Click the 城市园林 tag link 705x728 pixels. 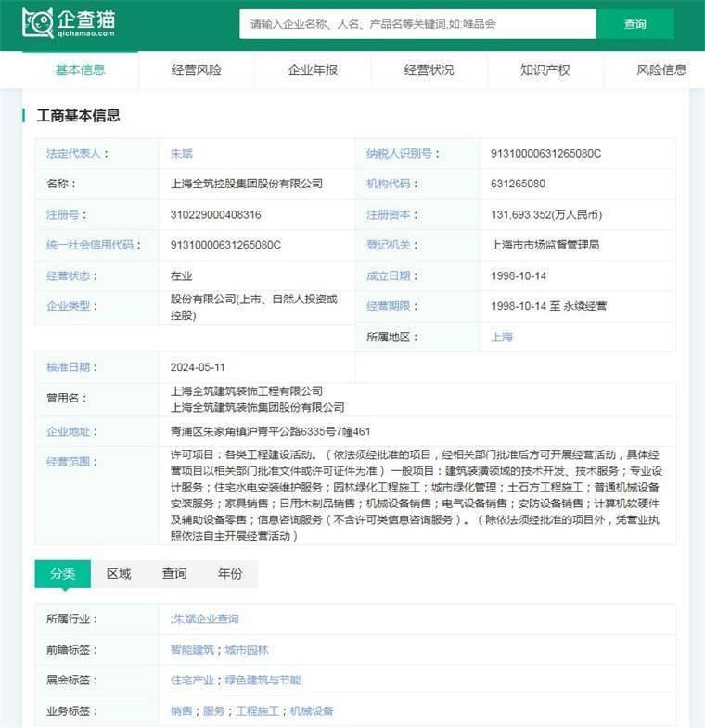(x=247, y=649)
